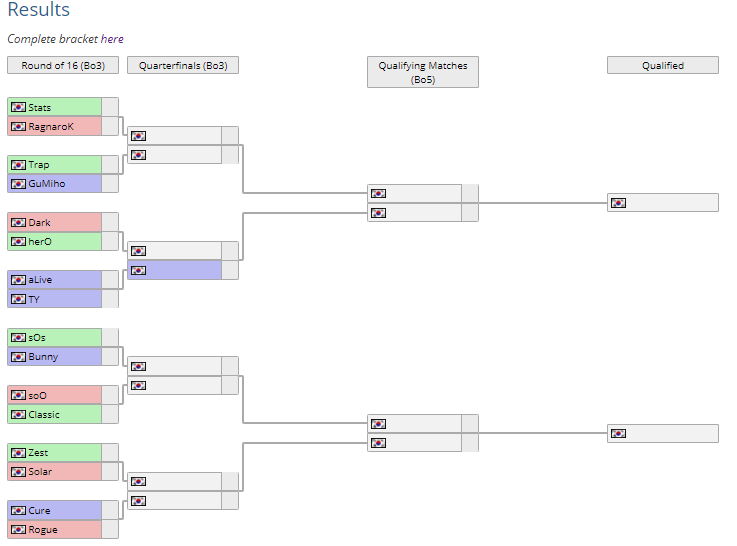The image size is (737, 546).
Task: Select player name Bunny
Action: pos(43,357)
